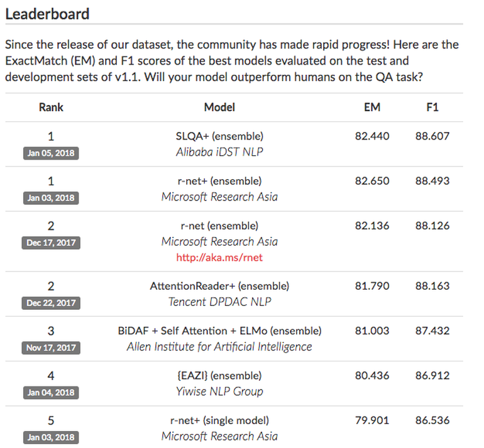Click the Model column header
The image size is (484, 448).
[x=219, y=107]
